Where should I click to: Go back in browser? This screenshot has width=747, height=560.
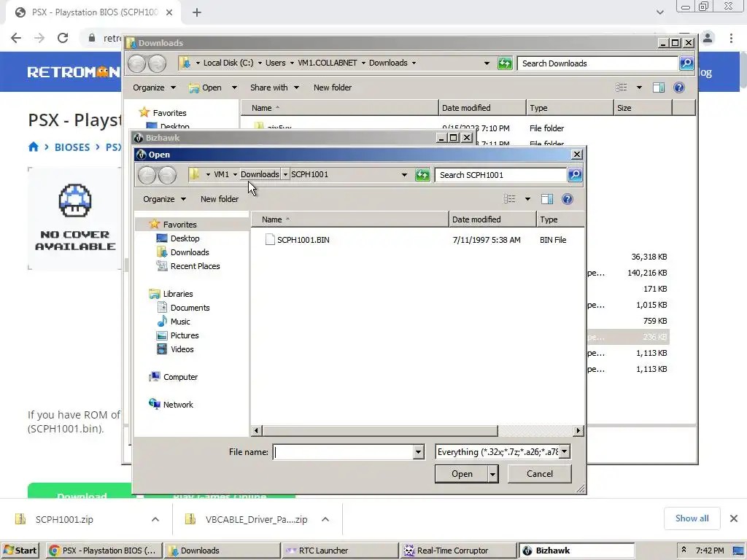pos(16,38)
